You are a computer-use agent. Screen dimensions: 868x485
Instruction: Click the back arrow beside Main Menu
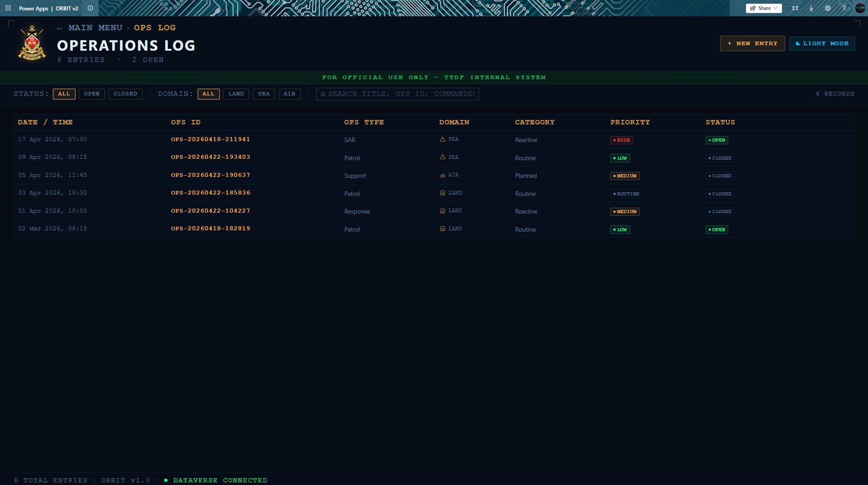tap(60, 29)
